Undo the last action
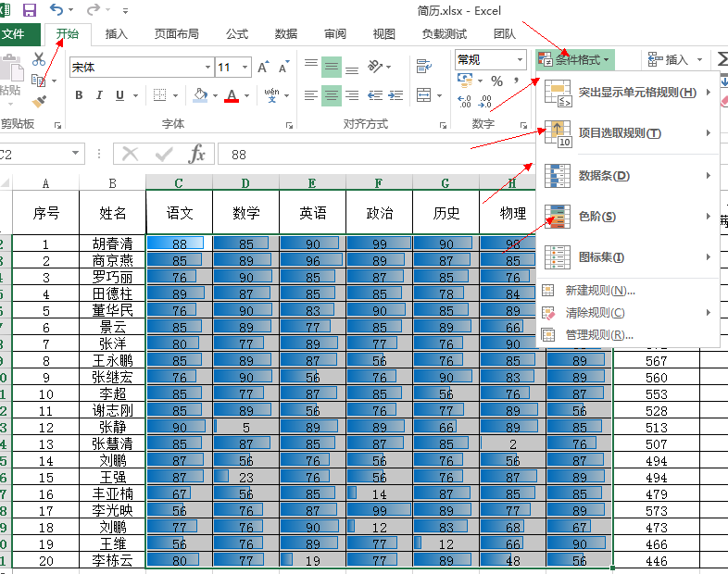Viewport: 728px width, 574px height. [56, 9]
